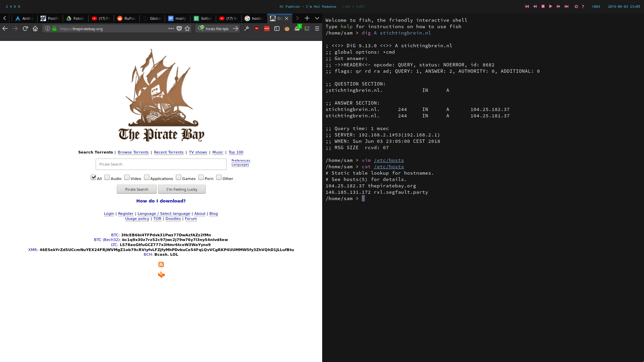644x362 pixels.
Task: Switch to the RuPaul Reddit tab
Action: tap(127, 18)
